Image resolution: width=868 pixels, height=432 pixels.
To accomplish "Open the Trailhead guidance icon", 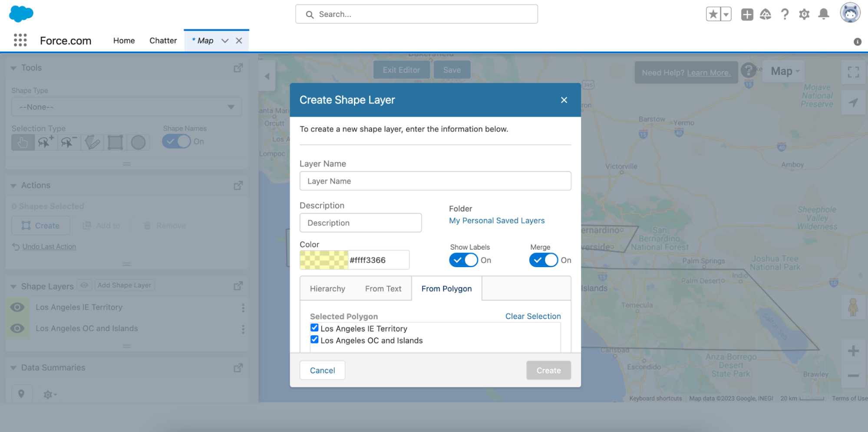I will point(766,14).
